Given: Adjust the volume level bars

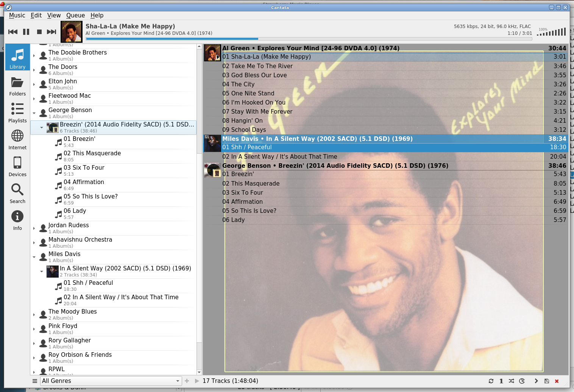Looking at the screenshot, I should tap(551, 32).
